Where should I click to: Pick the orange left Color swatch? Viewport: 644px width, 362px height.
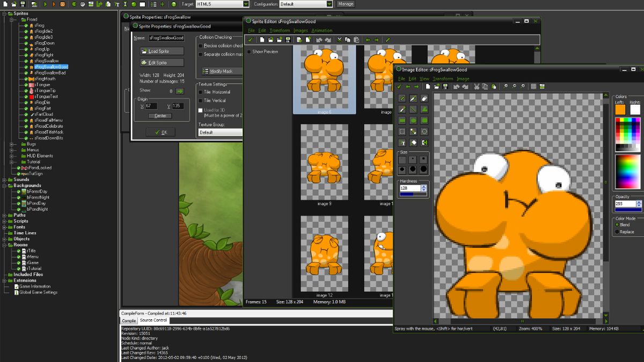pos(620,109)
